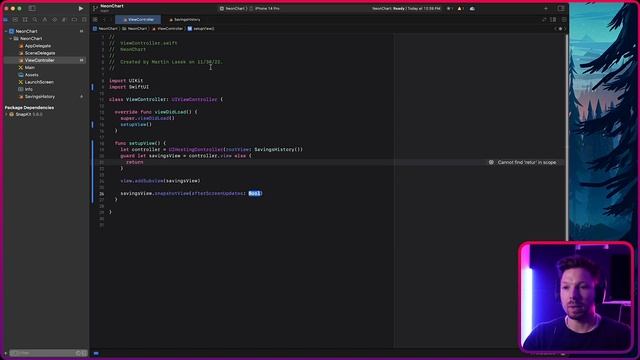
Task: Open the Main storyboard file
Action: pos(29,68)
